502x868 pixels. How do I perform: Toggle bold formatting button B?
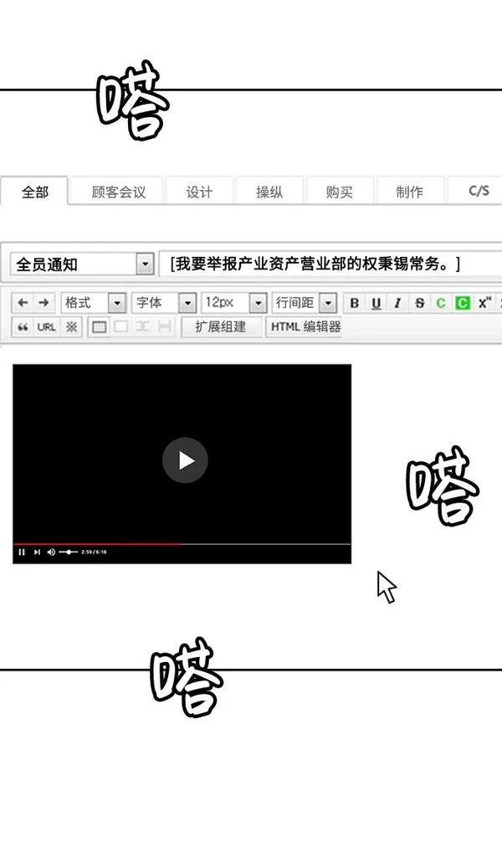click(x=355, y=303)
